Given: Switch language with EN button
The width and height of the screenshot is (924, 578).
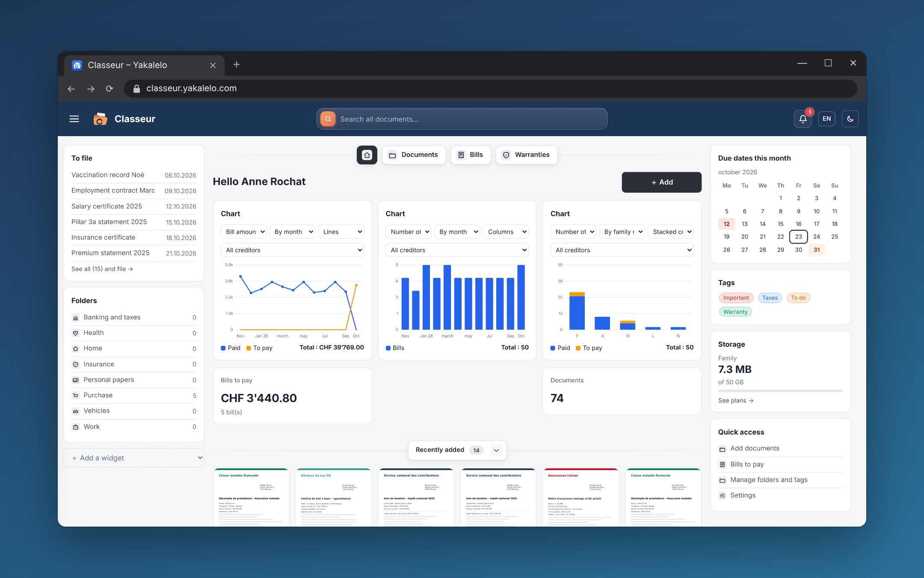Looking at the screenshot, I should tap(826, 119).
